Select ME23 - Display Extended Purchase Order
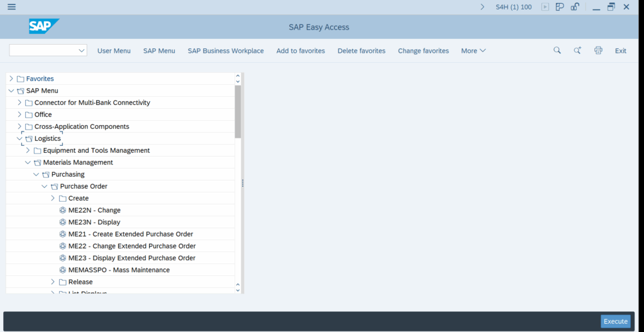The height and width of the screenshot is (332, 644). (x=132, y=258)
